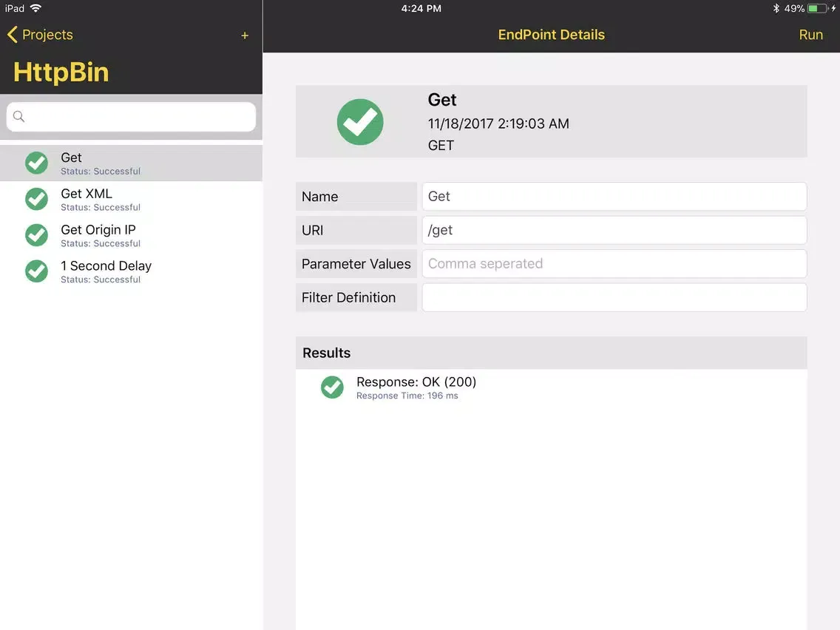Click the Bluetooth icon in status bar
The image size is (840, 630).
pos(776,9)
